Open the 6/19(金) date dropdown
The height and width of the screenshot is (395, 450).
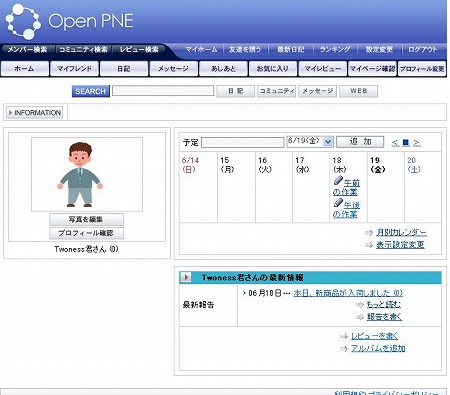click(x=310, y=141)
